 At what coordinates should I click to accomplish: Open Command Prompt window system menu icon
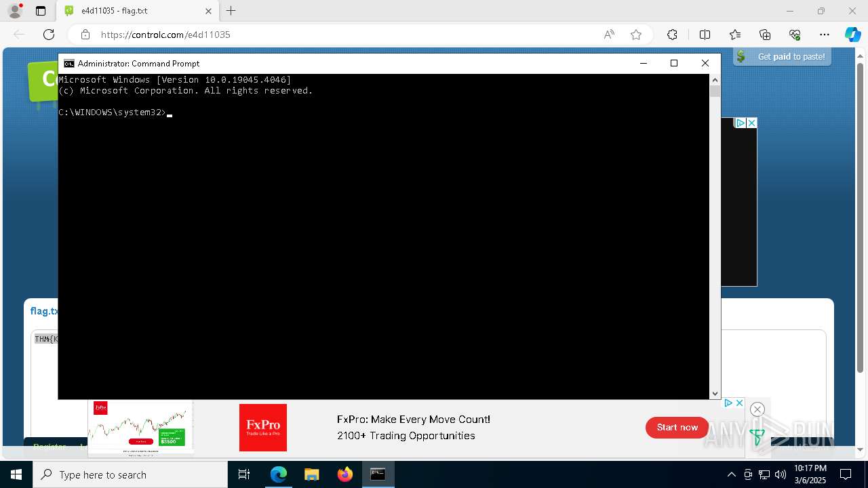[x=69, y=63]
